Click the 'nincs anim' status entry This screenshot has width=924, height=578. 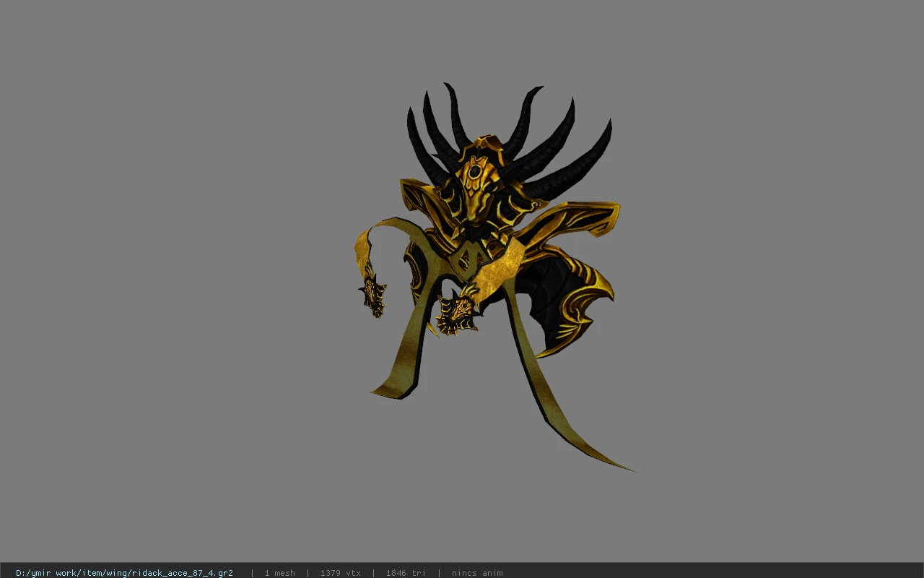pos(477,573)
